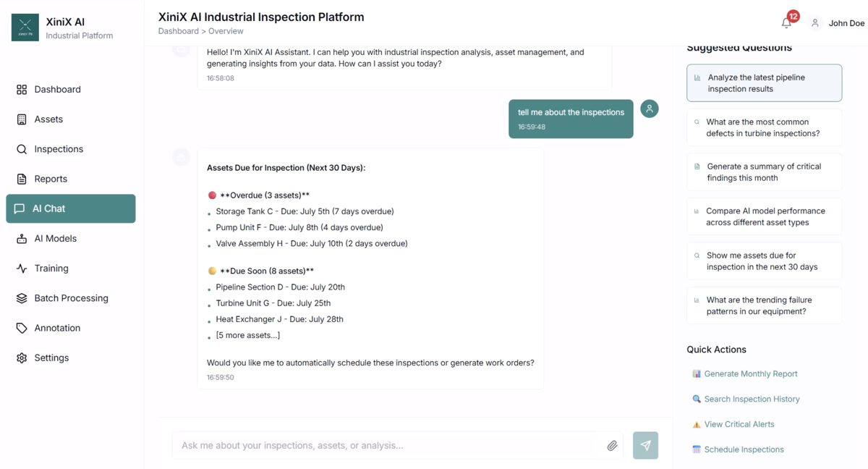Select View Critical Alerts link
This screenshot has width=868, height=469.
(x=739, y=423)
